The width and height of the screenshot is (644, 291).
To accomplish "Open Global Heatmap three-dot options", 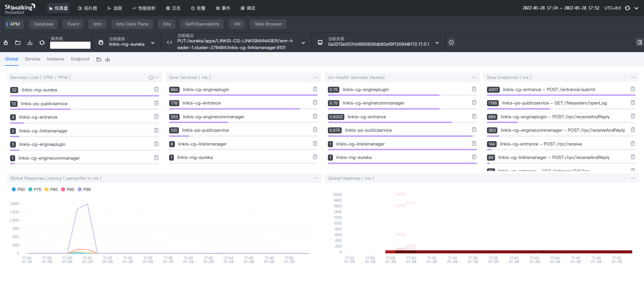I will [633, 178].
